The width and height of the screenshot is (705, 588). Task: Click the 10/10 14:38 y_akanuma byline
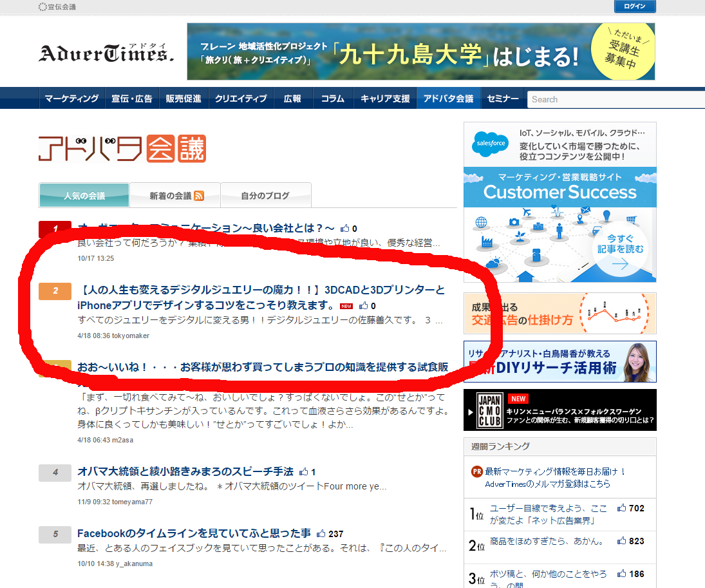(x=115, y=564)
